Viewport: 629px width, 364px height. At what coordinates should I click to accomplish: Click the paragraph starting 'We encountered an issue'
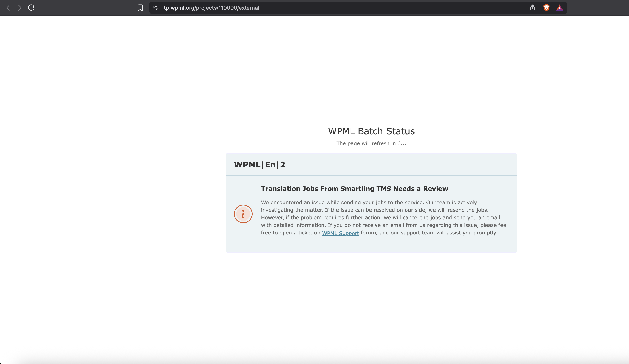(384, 218)
